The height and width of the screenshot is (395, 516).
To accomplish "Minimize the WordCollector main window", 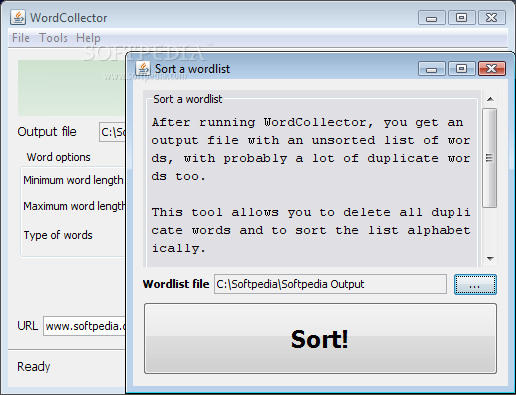I will tap(432, 17).
